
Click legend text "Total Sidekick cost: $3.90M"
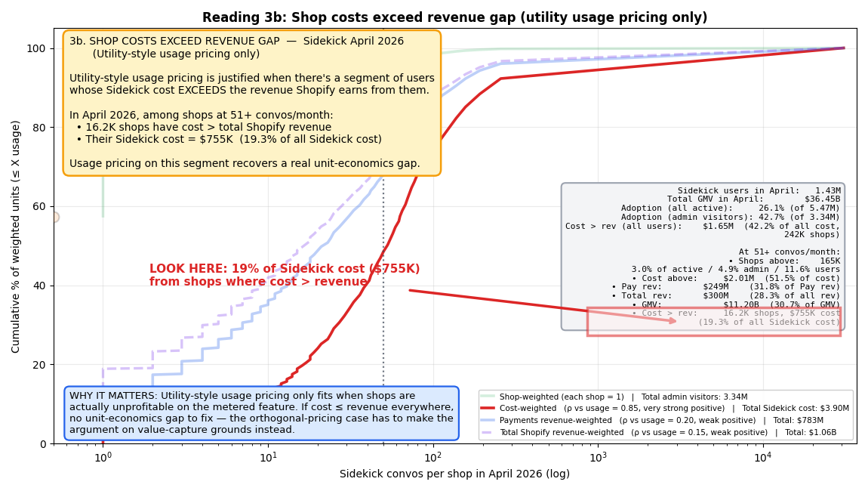click(796, 409)
